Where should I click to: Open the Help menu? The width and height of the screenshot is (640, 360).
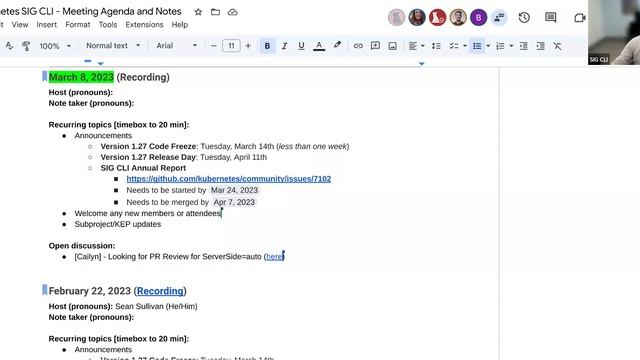click(180, 24)
